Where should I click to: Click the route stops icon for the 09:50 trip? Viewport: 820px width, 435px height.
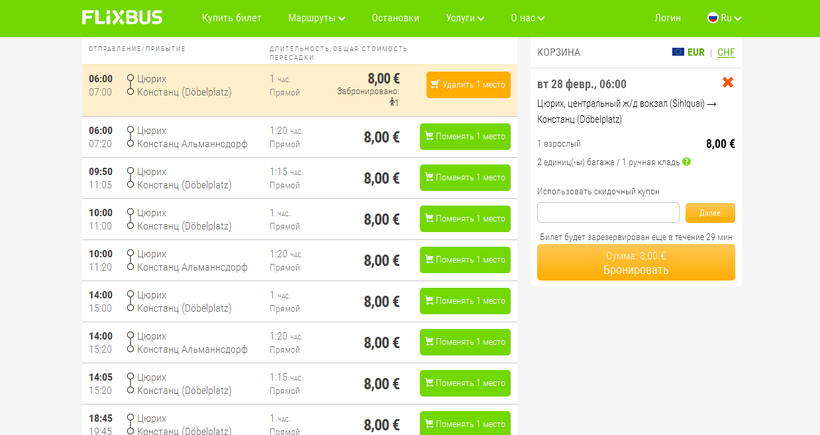(x=130, y=178)
